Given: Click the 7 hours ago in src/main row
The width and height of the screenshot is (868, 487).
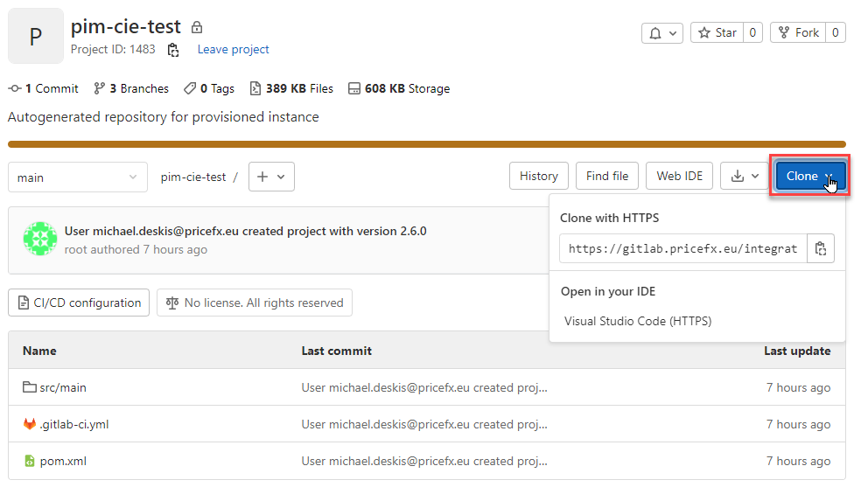Looking at the screenshot, I should [798, 387].
